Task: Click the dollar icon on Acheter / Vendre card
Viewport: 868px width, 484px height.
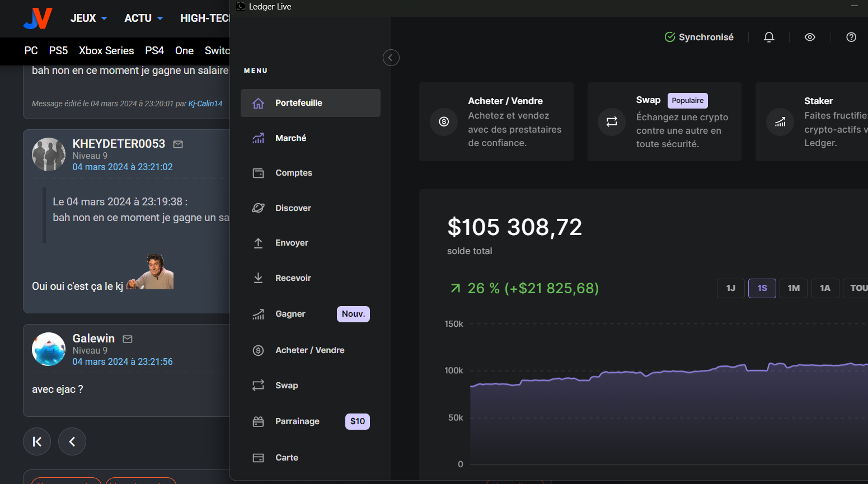Action: pos(444,121)
